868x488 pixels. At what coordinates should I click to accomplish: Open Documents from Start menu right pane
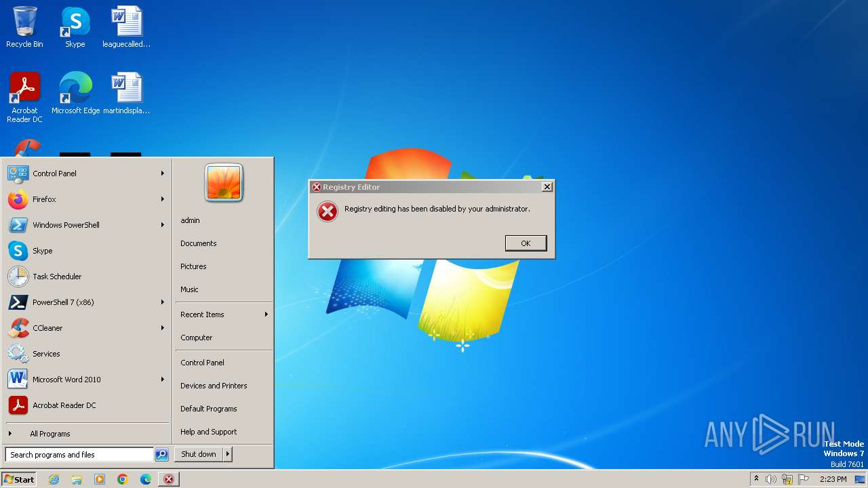pos(198,243)
